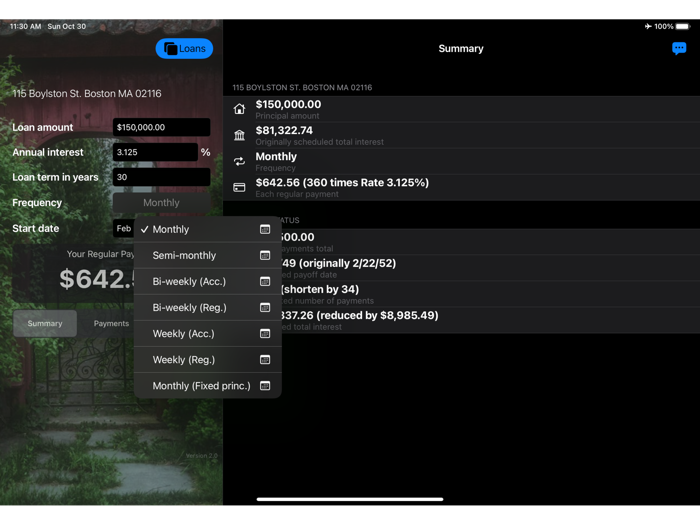Click calendar icon next to Semi-monthly option

pyautogui.click(x=265, y=255)
